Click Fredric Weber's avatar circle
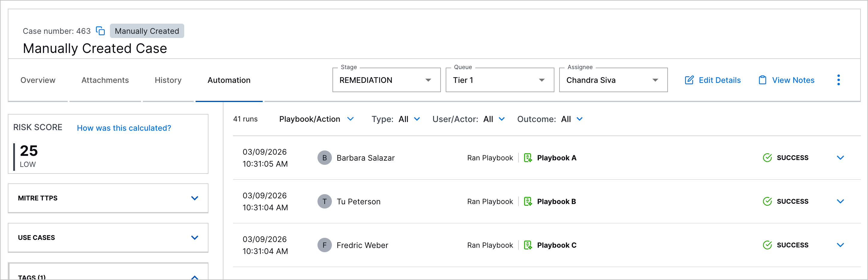This screenshot has height=280, width=868. [324, 245]
